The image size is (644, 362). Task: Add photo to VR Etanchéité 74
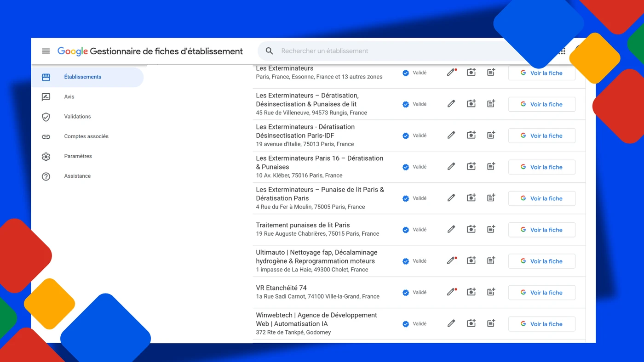click(x=471, y=292)
